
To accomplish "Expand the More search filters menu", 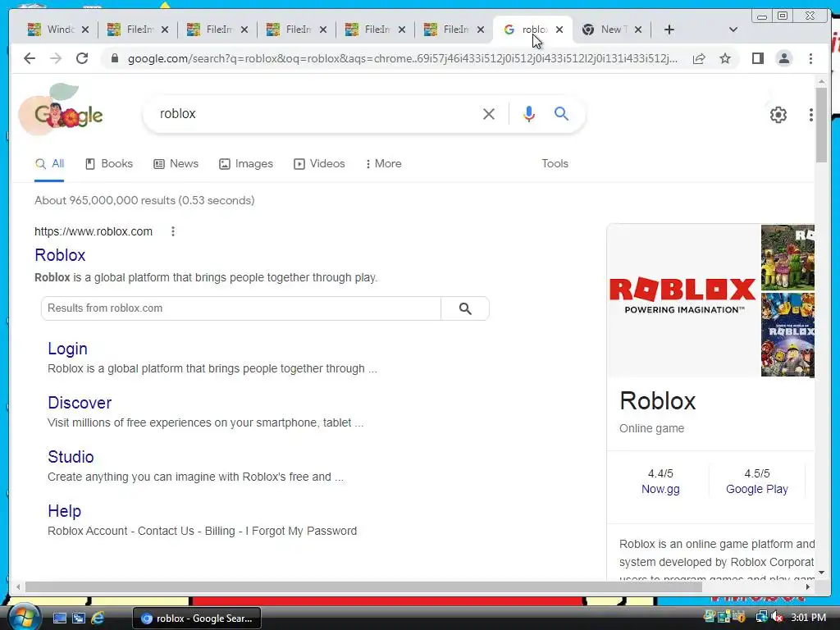I will (384, 163).
